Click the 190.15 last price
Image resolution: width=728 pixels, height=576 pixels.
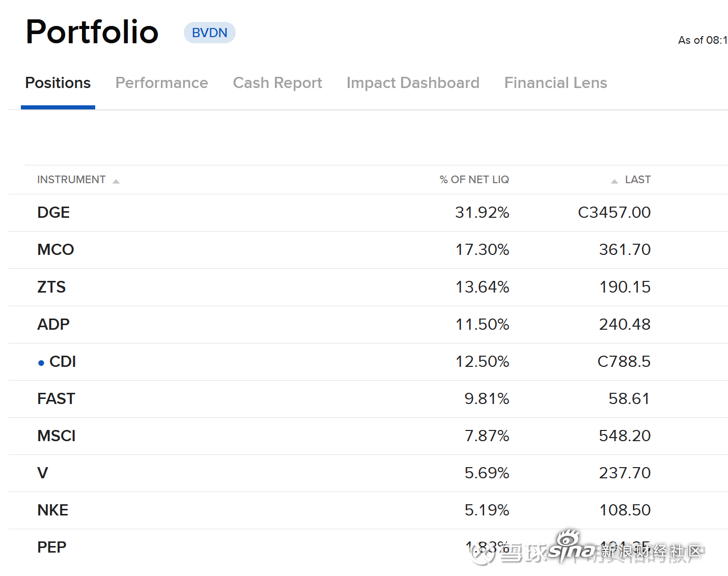[x=625, y=287]
